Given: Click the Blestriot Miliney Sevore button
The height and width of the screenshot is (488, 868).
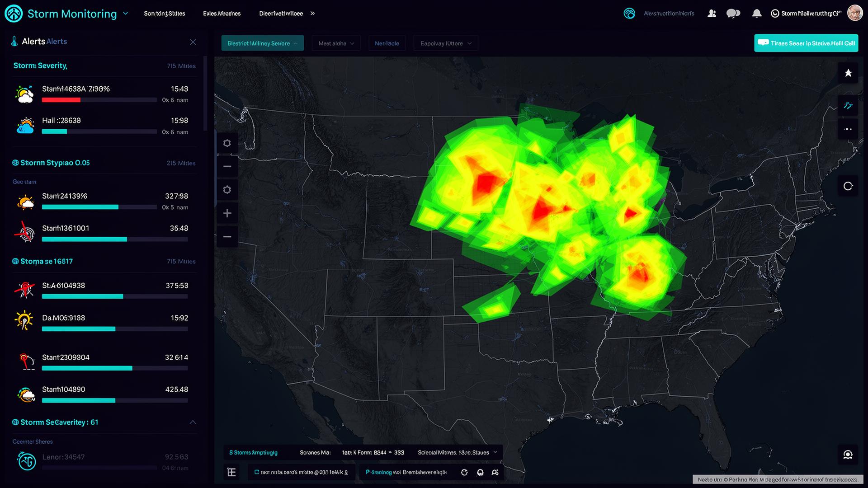Looking at the screenshot, I should coord(262,43).
